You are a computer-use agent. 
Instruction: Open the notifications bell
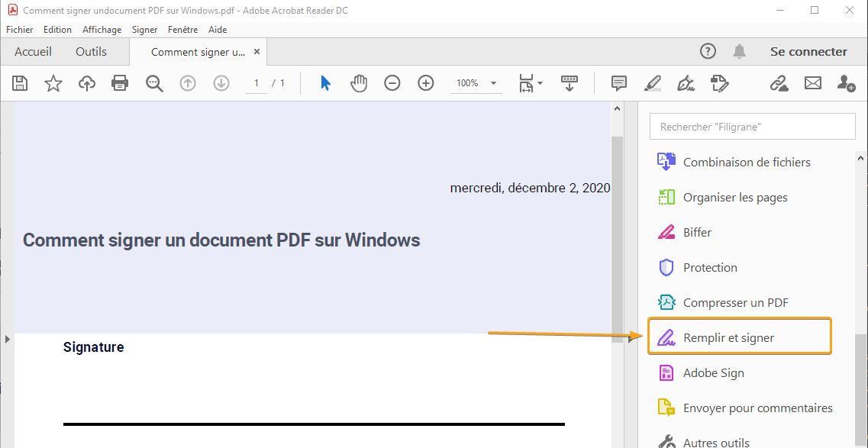coord(739,51)
